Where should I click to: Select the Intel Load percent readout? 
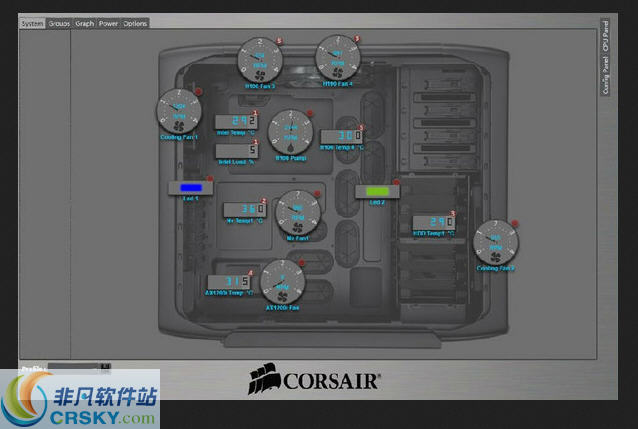[237, 151]
